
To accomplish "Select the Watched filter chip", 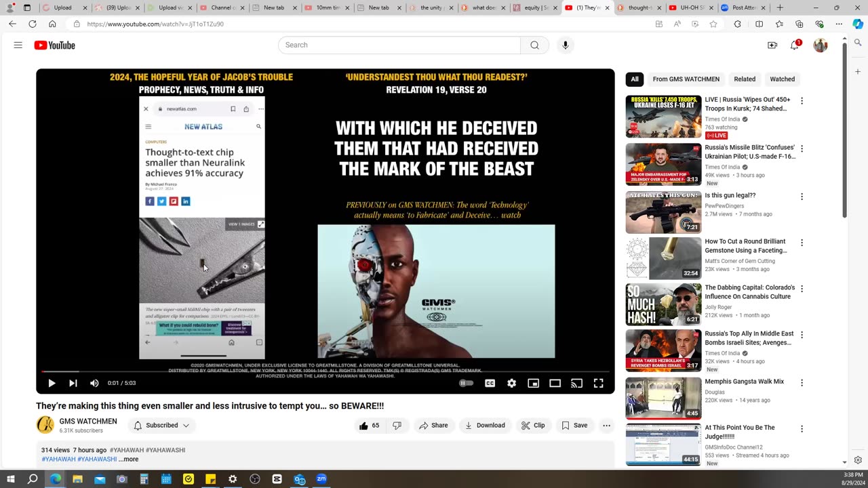I will pos(783,79).
